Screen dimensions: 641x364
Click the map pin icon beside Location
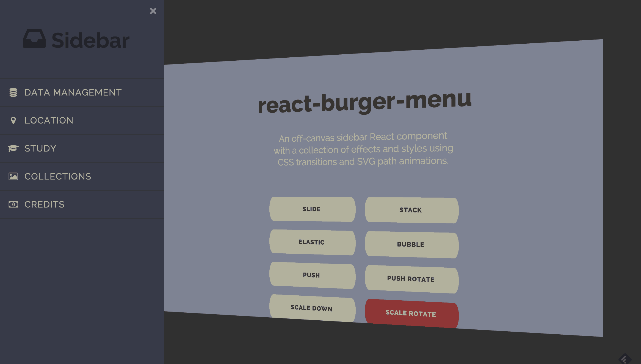coord(13,121)
